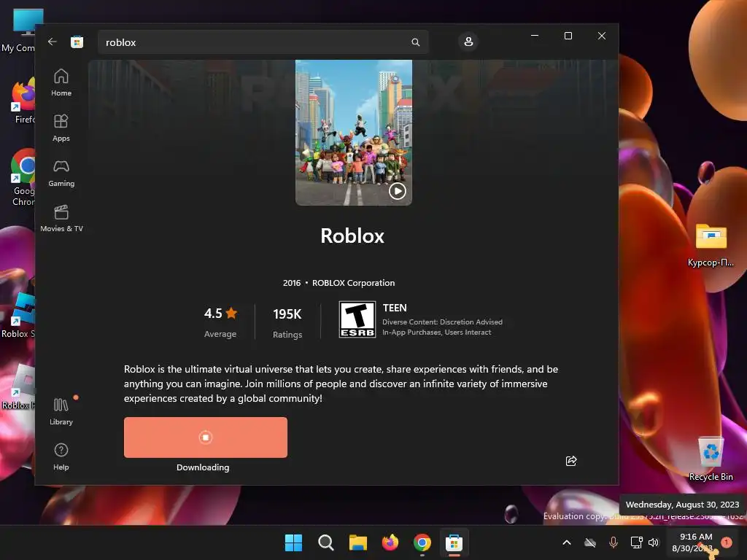Image resolution: width=747 pixels, height=560 pixels.
Task: Click the network display tray icon
Action: pyautogui.click(x=636, y=542)
